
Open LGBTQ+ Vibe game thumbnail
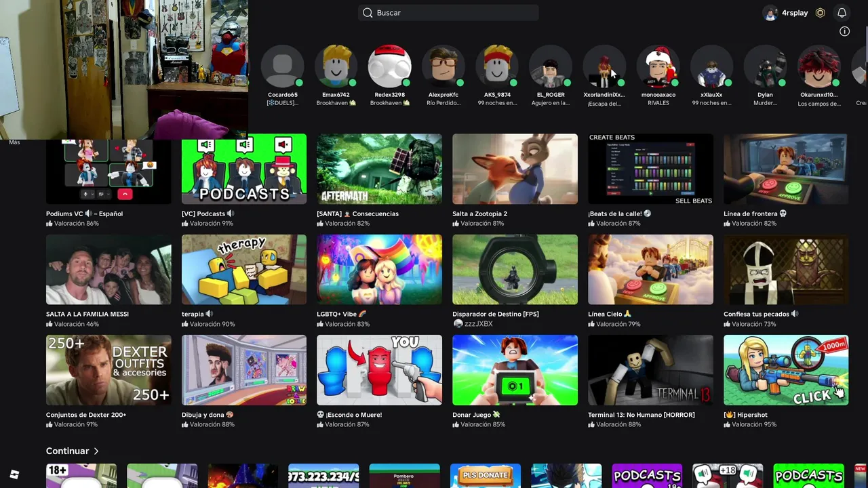pos(379,270)
